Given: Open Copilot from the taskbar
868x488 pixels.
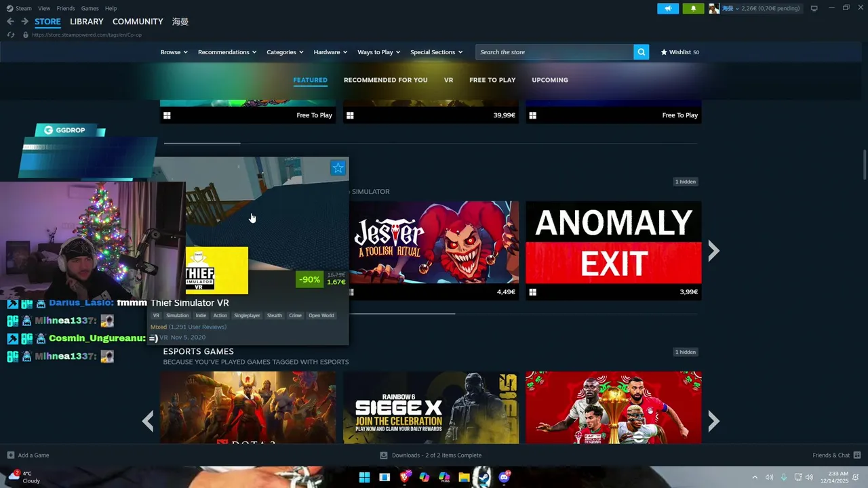Looking at the screenshot, I should click(425, 477).
